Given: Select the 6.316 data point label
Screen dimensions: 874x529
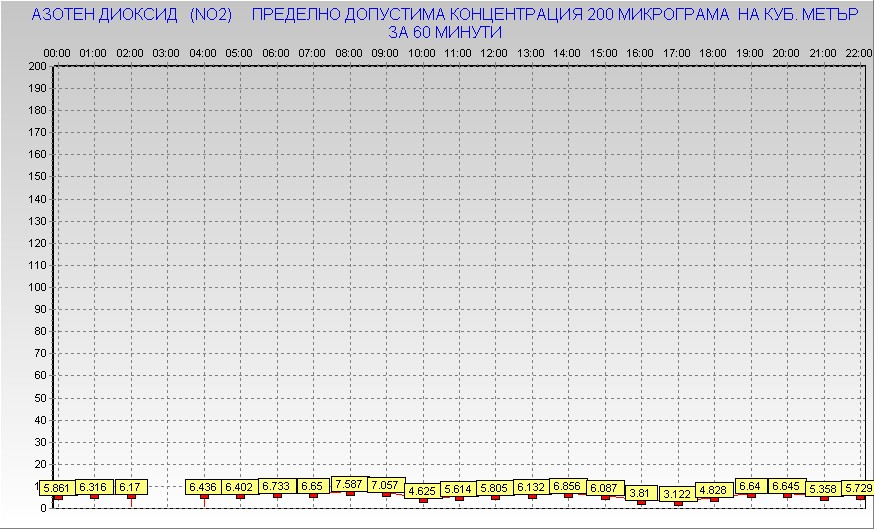Looking at the screenshot, I should click(94, 487).
